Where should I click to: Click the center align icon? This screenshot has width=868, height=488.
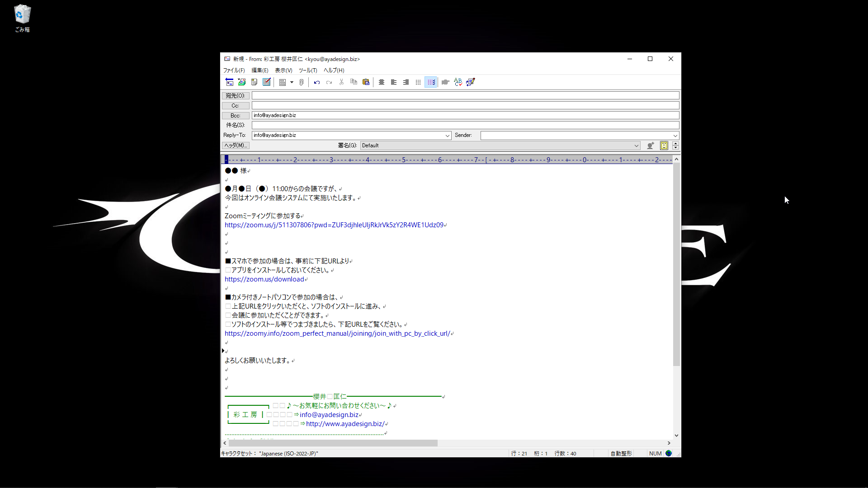tap(382, 82)
